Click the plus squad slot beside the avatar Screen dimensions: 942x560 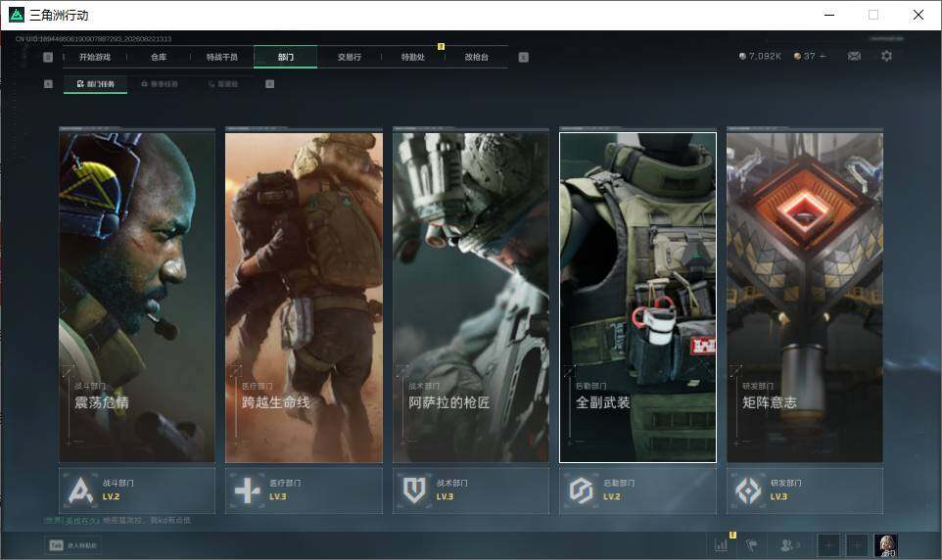[x=857, y=545]
